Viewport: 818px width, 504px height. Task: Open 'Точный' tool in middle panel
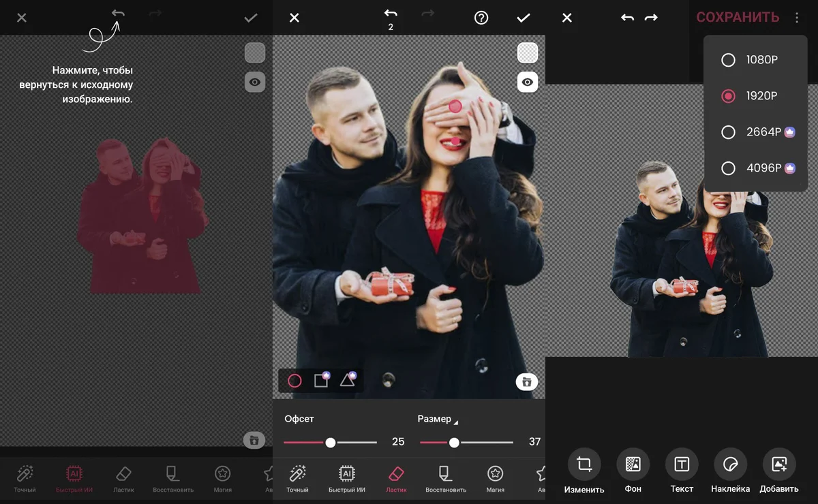tap(297, 479)
